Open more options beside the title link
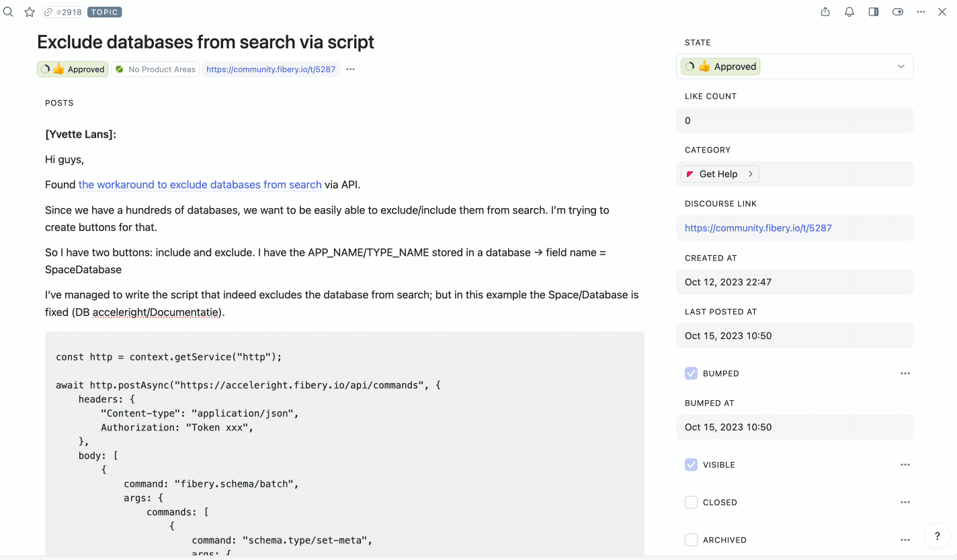The width and height of the screenshot is (957, 560). 350,69
